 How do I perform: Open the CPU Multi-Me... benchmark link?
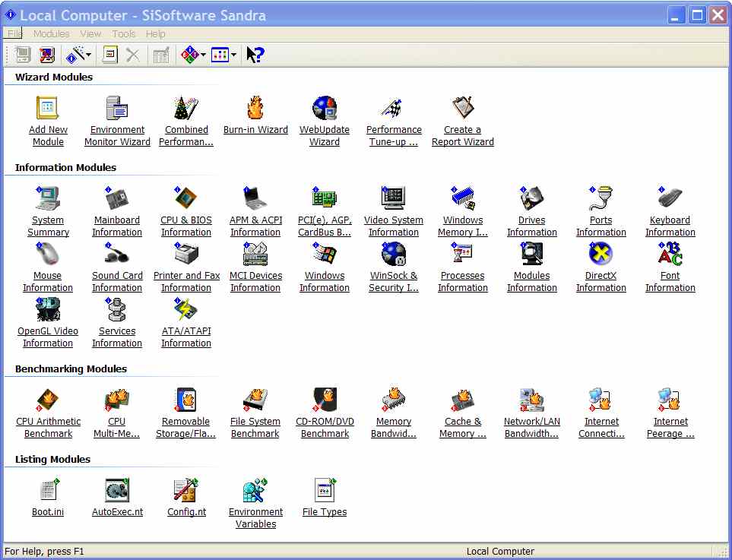point(117,428)
